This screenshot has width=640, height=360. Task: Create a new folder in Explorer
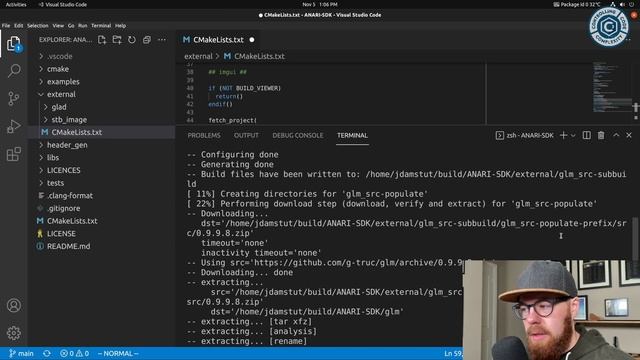click(x=117, y=40)
